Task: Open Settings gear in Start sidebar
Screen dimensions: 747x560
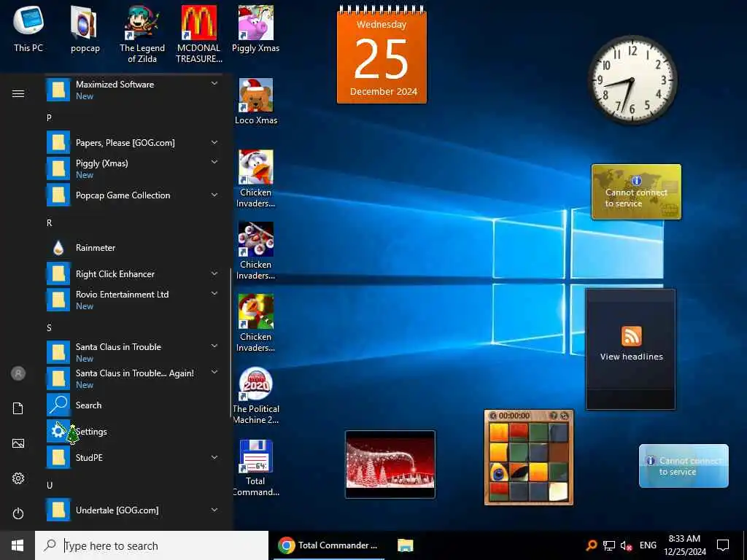Action: [18, 478]
